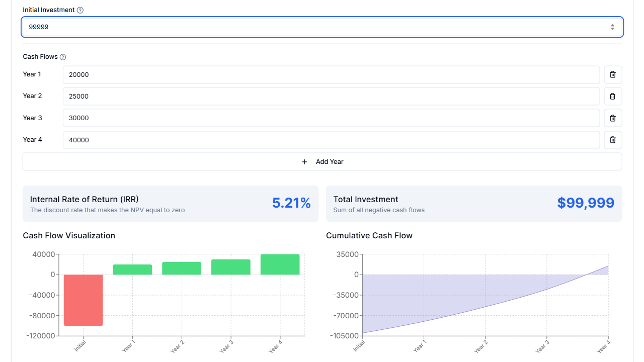This screenshot has width=644, height=362.
Task: Click the Year 4 green bar
Action: (280, 263)
